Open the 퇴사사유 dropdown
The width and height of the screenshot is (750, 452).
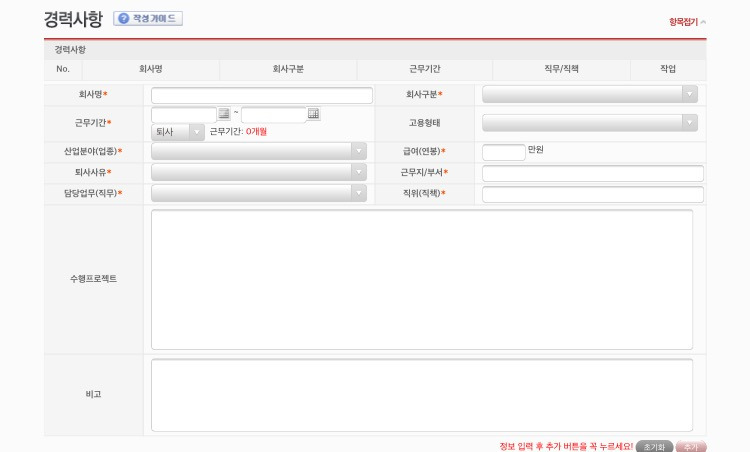(x=259, y=172)
